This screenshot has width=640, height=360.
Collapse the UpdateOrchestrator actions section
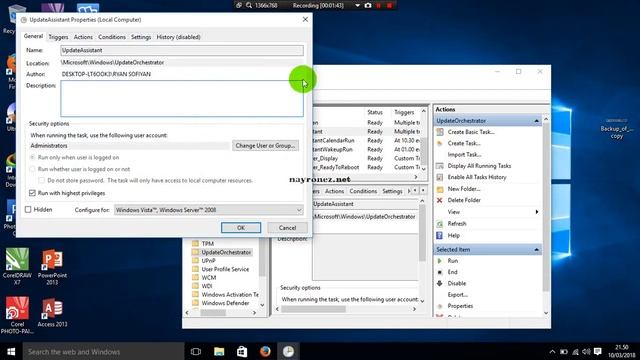click(x=536, y=121)
